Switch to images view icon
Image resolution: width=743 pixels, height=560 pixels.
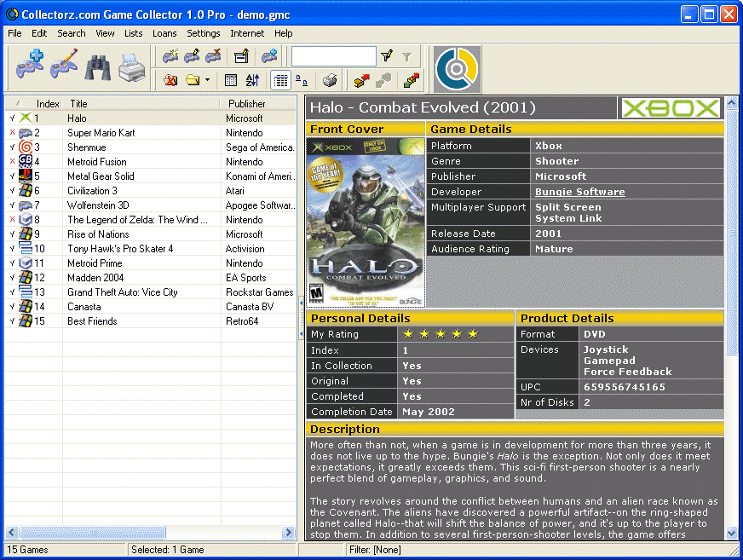pos(302,80)
